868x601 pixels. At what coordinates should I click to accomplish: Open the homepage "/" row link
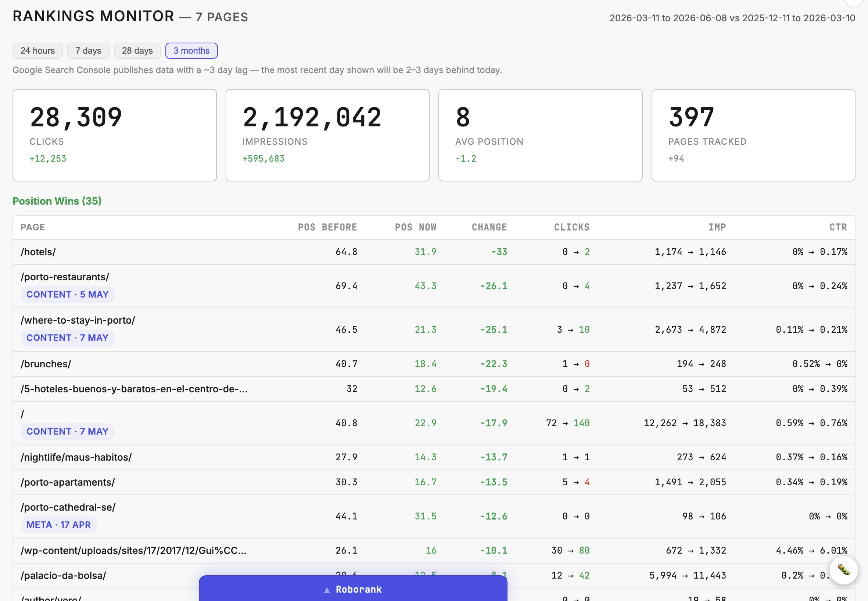[x=22, y=414]
